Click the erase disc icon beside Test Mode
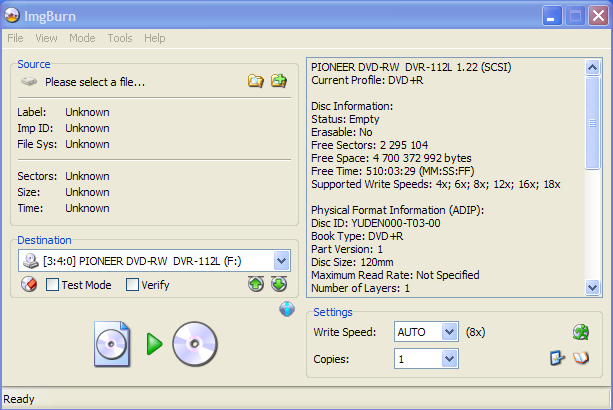The image size is (613, 410). tap(29, 284)
